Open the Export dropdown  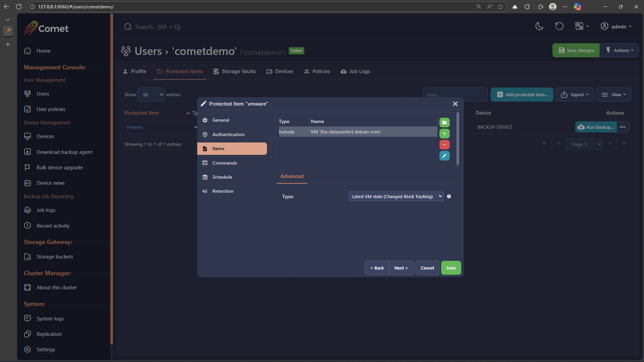575,95
